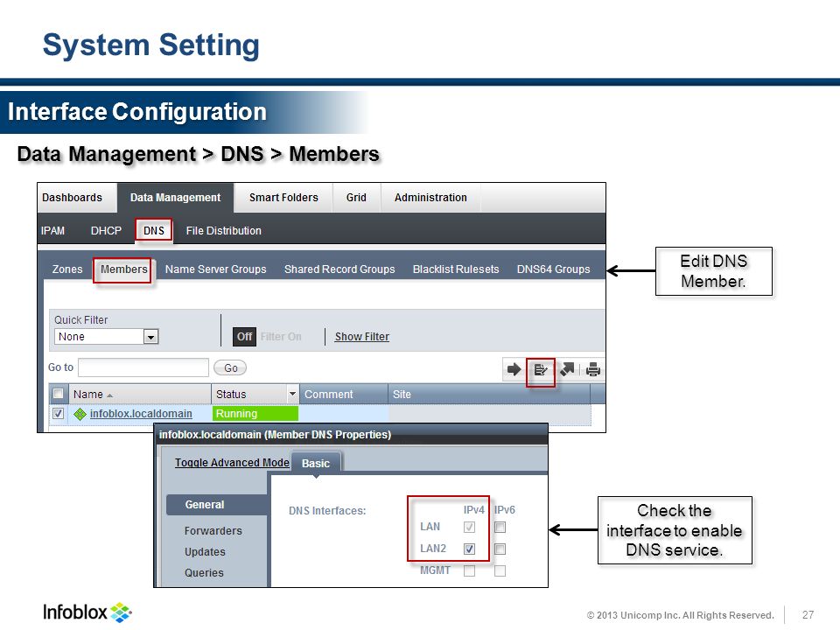Image resolution: width=840 pixels, height=630 pixels.
Task: Click Toggle Advanced Mode link
Action: [x=232, y=463]
